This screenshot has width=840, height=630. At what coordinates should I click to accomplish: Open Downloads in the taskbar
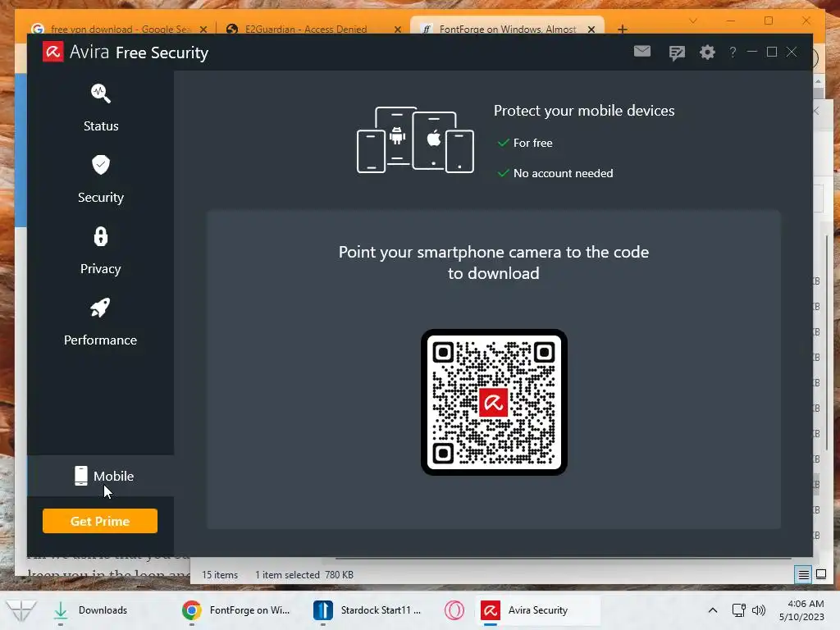pos(91,610)
